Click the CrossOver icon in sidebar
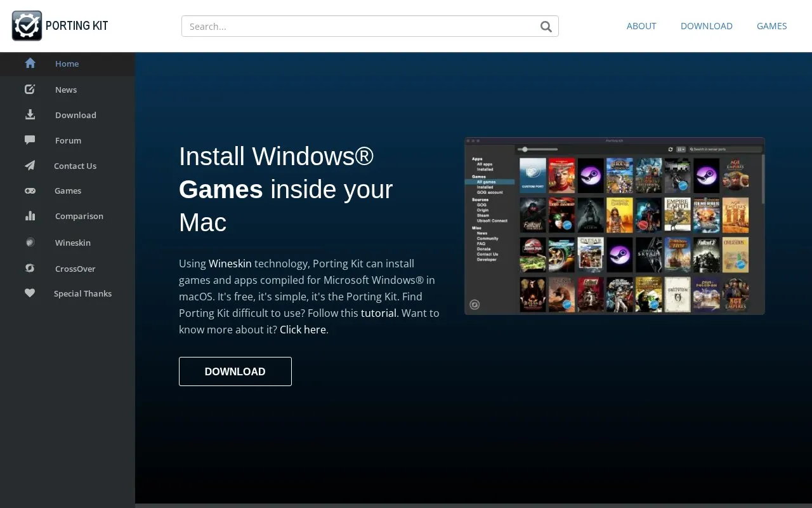The image size is (812, 508). [x=30, y=268]
